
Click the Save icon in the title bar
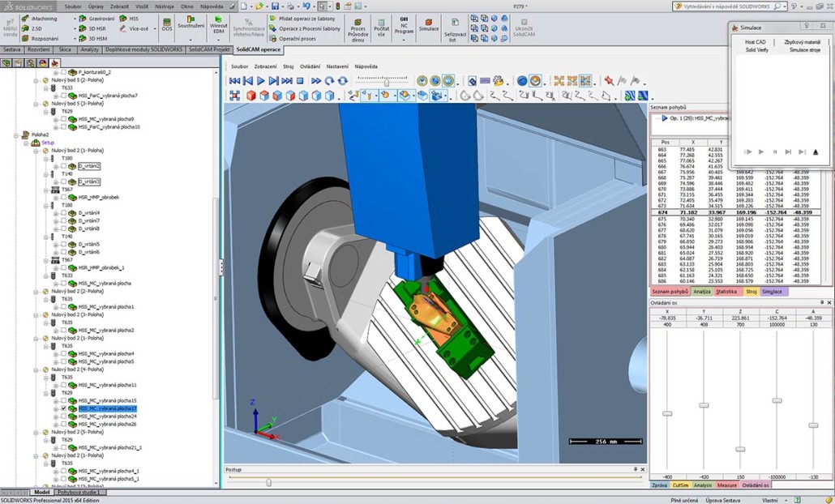pos(275,6)
